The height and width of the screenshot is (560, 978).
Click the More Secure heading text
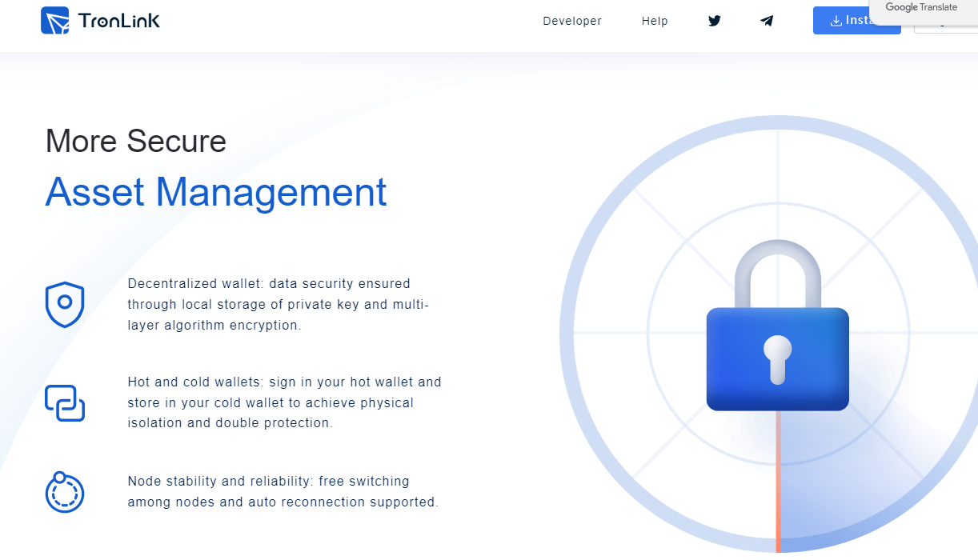(136, 142)
